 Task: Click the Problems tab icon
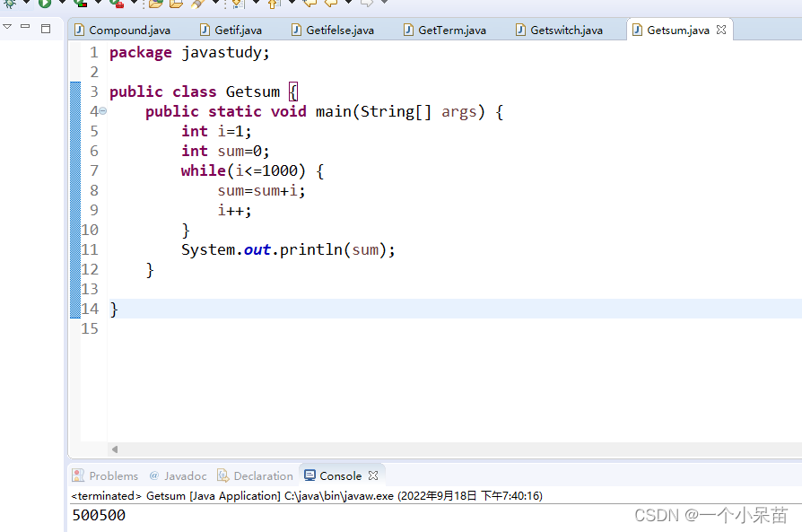(78, 475)
